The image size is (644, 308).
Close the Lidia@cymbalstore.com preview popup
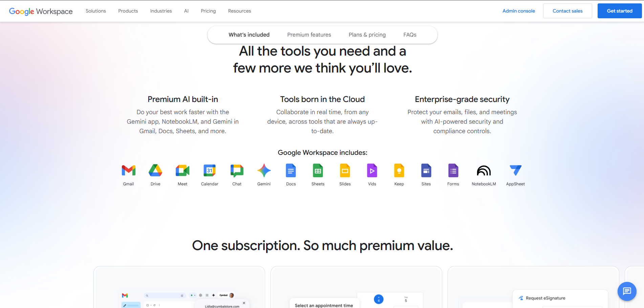click(x=244, y=303)
